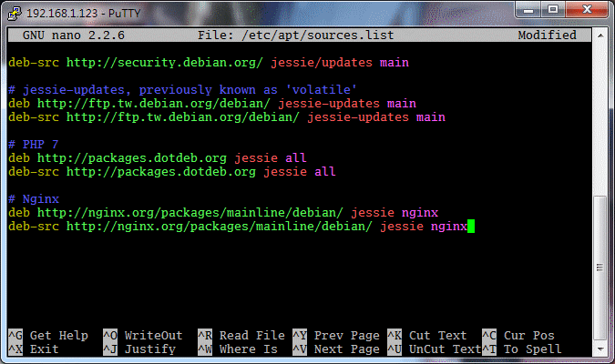Click 'deb http://ftp.tw.debian.org/debian/' line
The width and height of the screenshot is (615, 364).
(x=212, y=104)
